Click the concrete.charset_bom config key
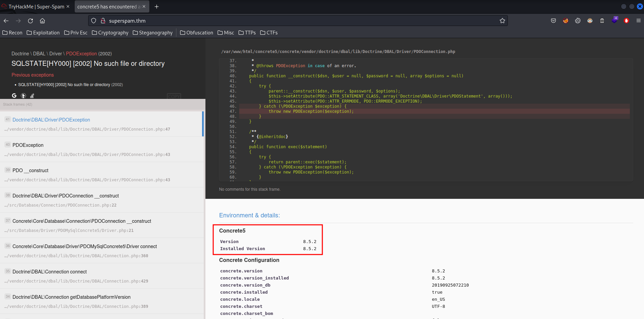The height and width of the screenshot is (319, 644). [247, 314]
